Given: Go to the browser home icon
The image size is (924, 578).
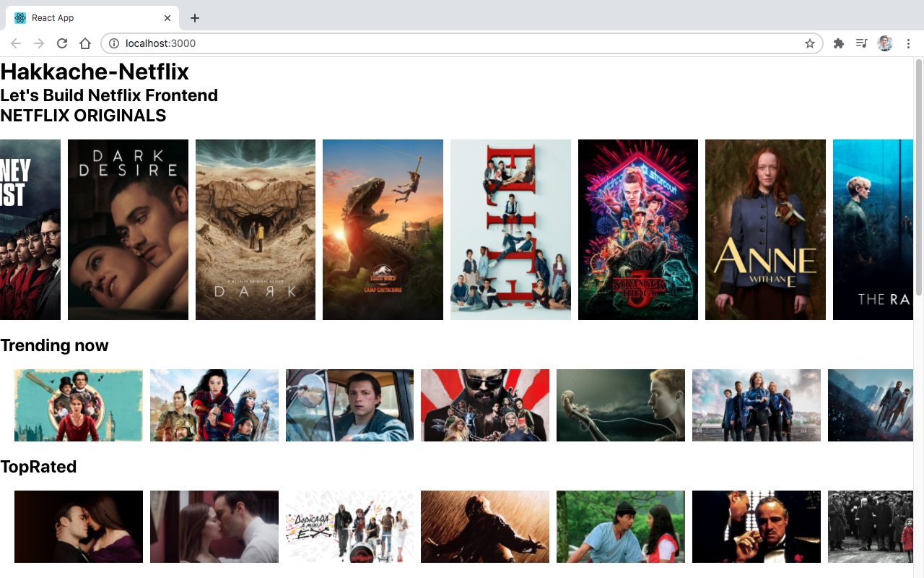Looking at the screenshot, I should click(85, 43).
